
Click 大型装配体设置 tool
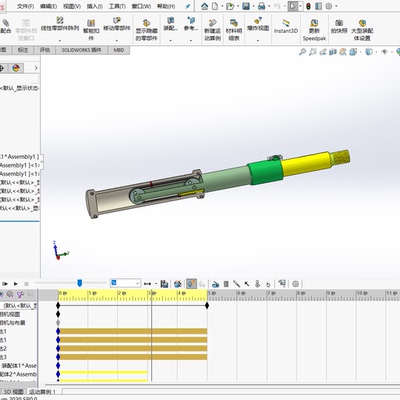362,30
